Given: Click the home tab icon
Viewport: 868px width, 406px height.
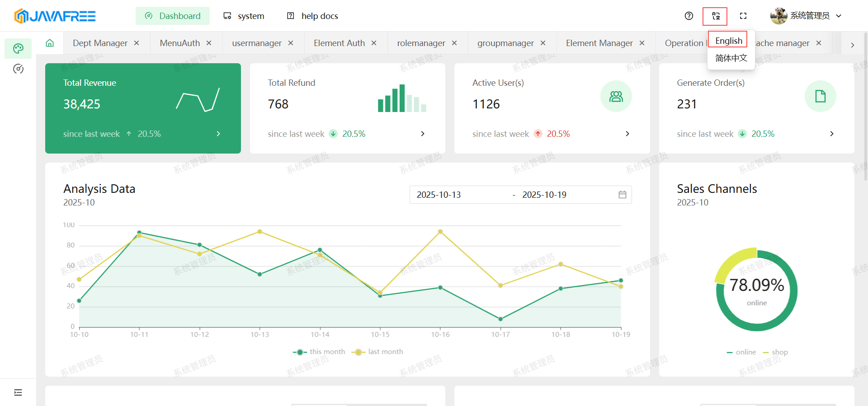Looking at the screenshot, I should 50,43.
